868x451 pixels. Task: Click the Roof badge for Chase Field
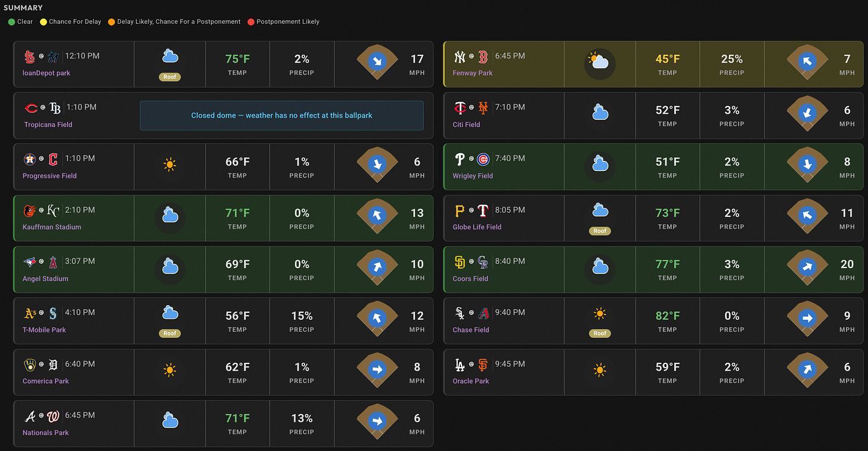point(600,334)
